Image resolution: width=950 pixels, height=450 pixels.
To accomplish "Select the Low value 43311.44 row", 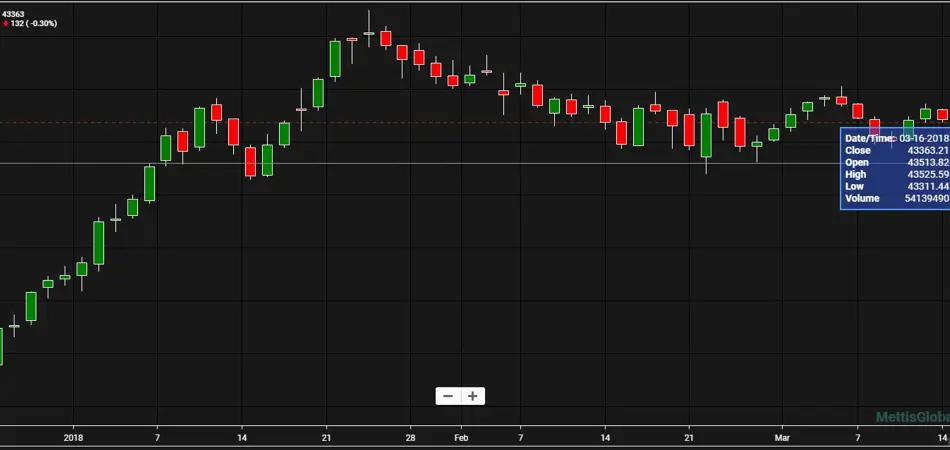I will [x=896, y=186].
